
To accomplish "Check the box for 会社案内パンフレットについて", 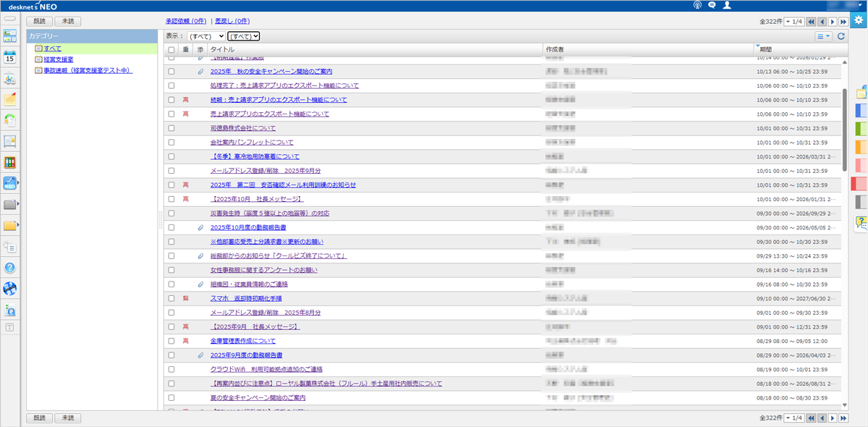I will click(171, 143).
